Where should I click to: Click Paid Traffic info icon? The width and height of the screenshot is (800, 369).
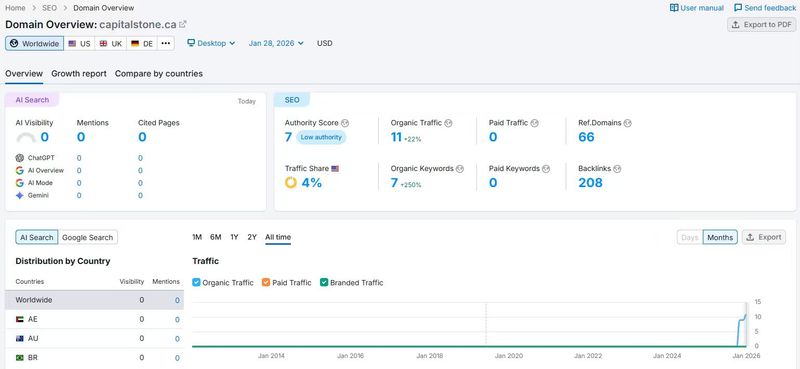535,123
